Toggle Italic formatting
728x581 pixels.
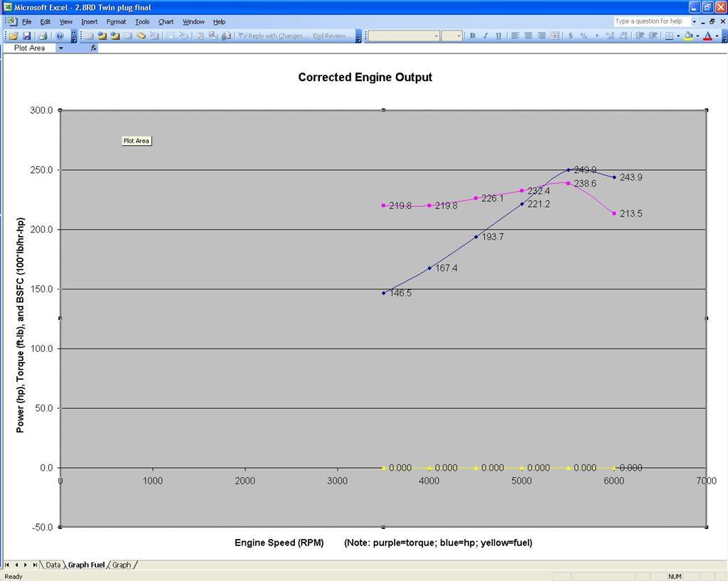point(486,36)
